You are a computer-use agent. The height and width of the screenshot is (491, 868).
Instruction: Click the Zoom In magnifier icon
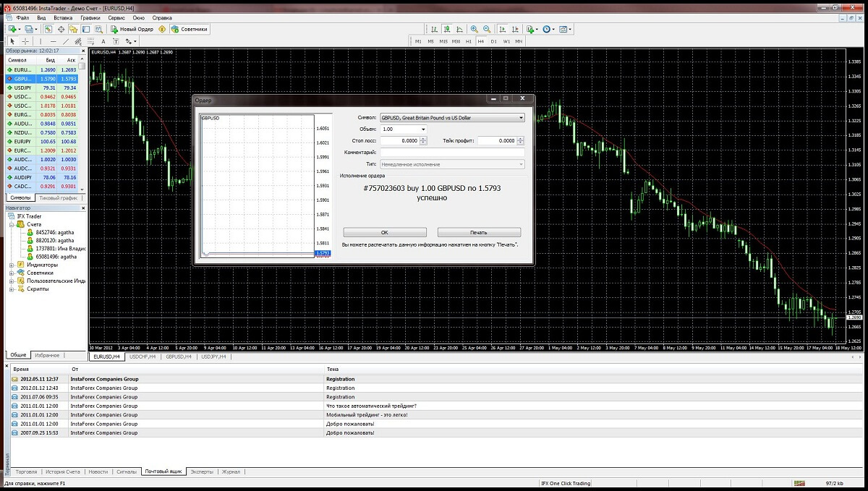(474, 30)
